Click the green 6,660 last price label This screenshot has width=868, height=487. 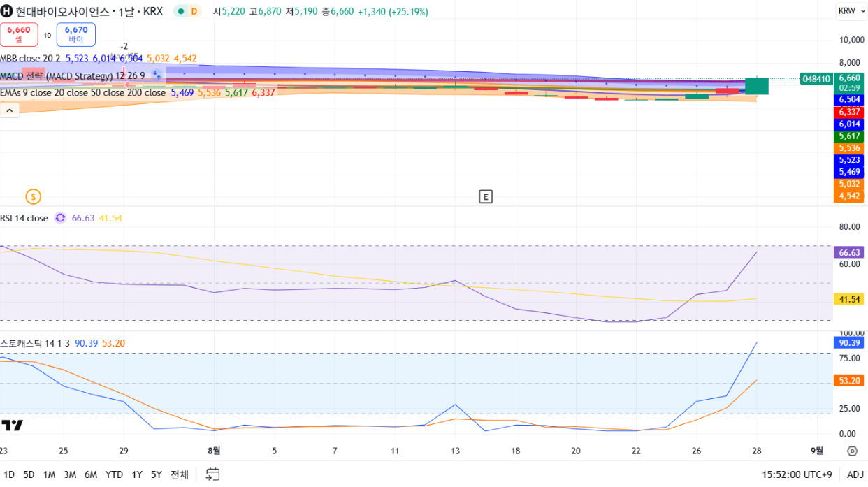click(x=850, y=82)
